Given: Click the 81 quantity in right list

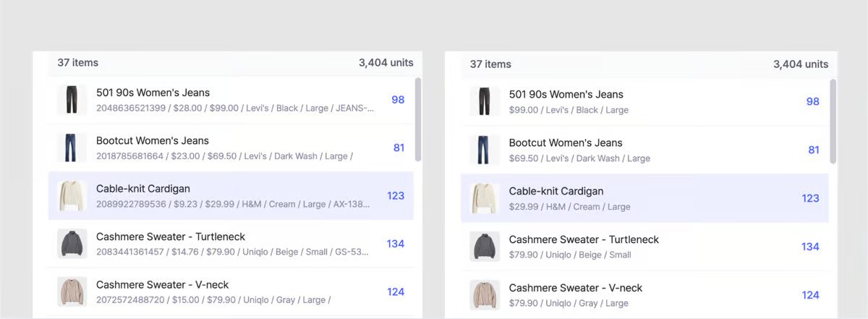Looking at the screenshot, I should pos(814,150).
